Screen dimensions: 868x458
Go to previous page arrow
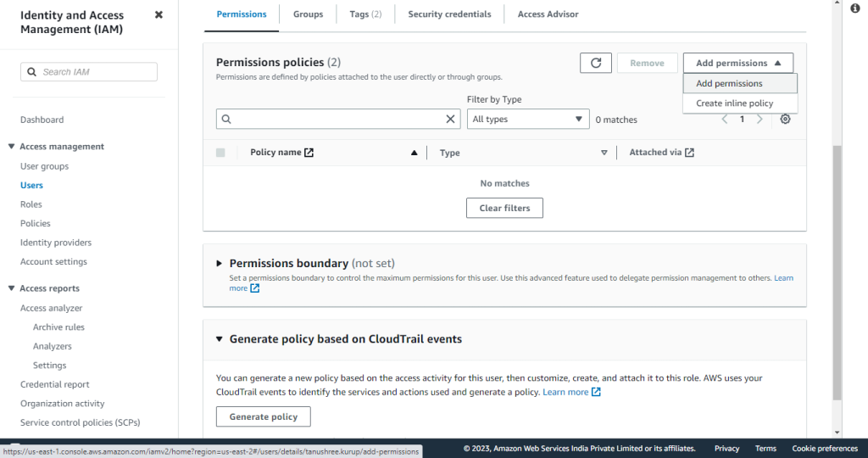724,119
